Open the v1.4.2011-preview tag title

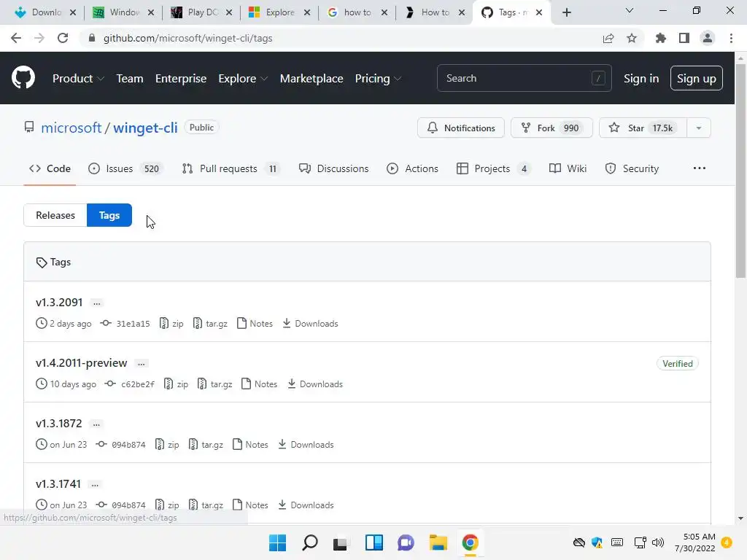(82, 363)
